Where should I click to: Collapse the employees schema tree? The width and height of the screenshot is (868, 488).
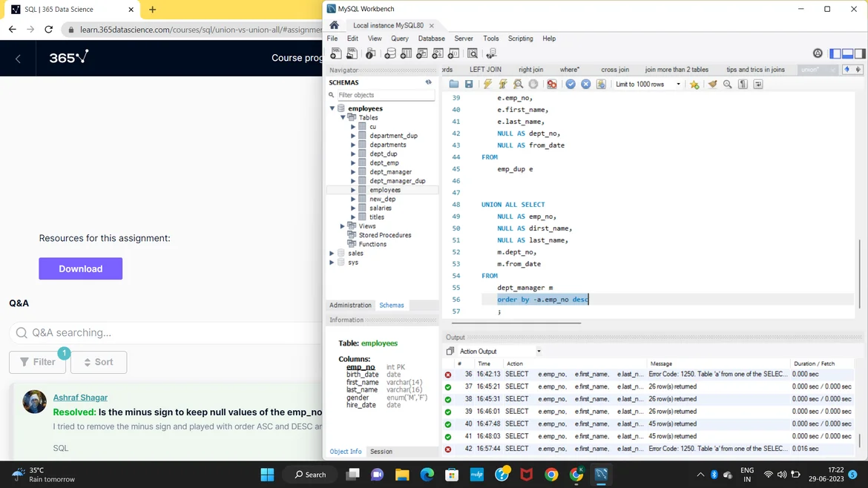pos(332,108)
